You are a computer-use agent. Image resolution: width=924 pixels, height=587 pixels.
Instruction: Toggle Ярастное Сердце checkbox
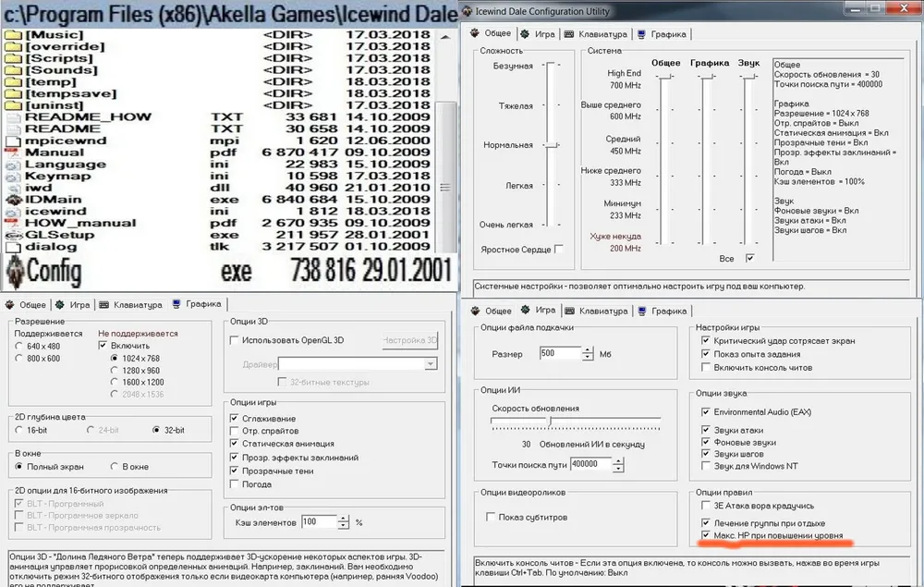[559, 250]
